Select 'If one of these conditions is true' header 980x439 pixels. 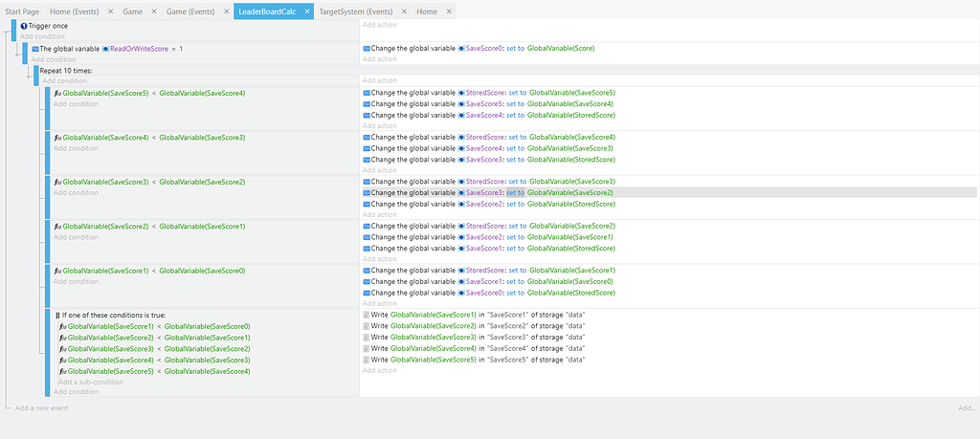coord(114,316)
